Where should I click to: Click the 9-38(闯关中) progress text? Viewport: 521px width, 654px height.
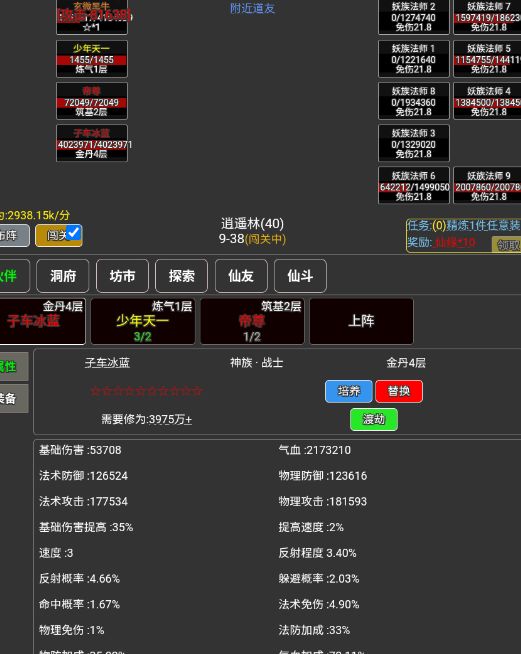tap(252, 239)
